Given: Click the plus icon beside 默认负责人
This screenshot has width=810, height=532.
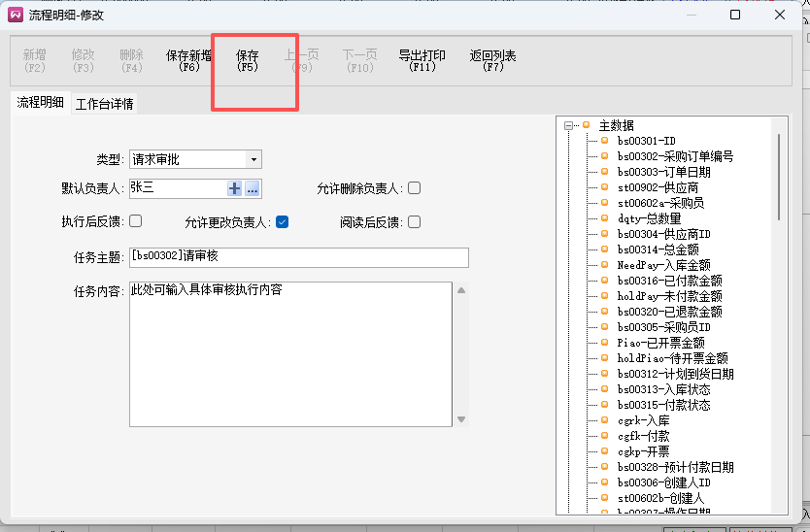Looking at the screenshot, I should 234,188.
